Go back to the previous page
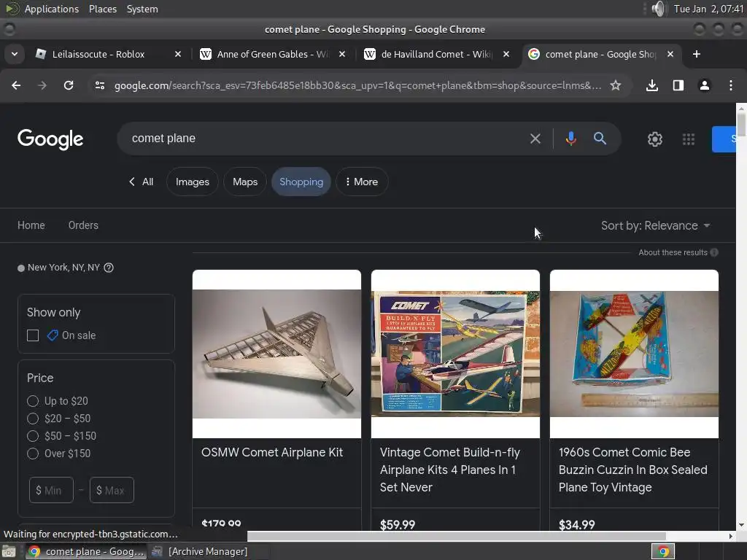The image size is (747, 560). pyautogui.click(x=16, y=85)
